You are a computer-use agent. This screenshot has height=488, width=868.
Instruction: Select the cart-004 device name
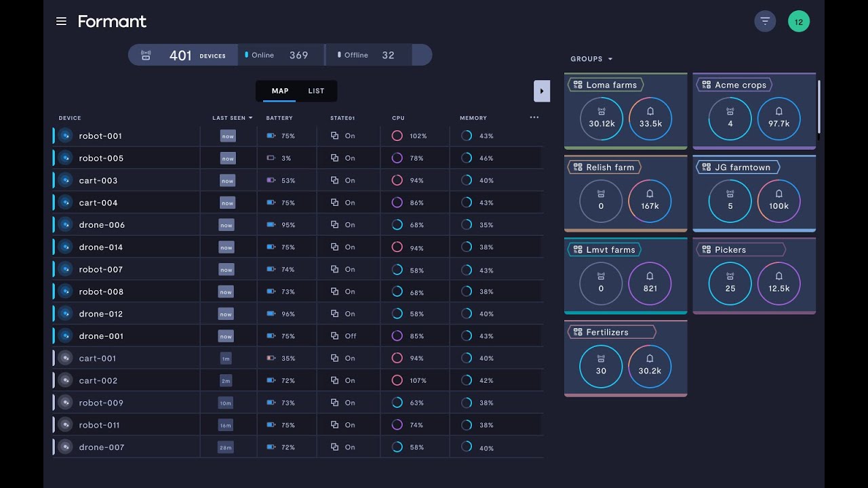(x=98, y=203)
